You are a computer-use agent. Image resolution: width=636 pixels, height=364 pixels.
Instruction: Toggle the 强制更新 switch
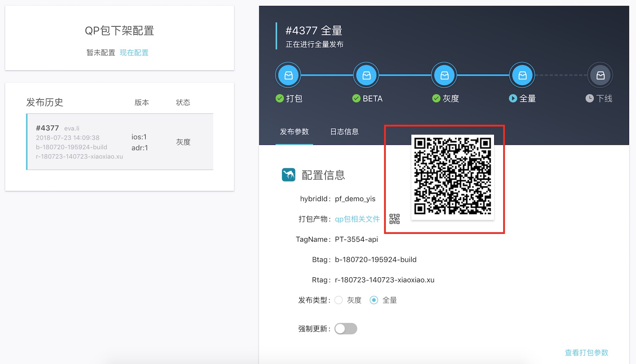pyautogui.click(x=346, y=329)
